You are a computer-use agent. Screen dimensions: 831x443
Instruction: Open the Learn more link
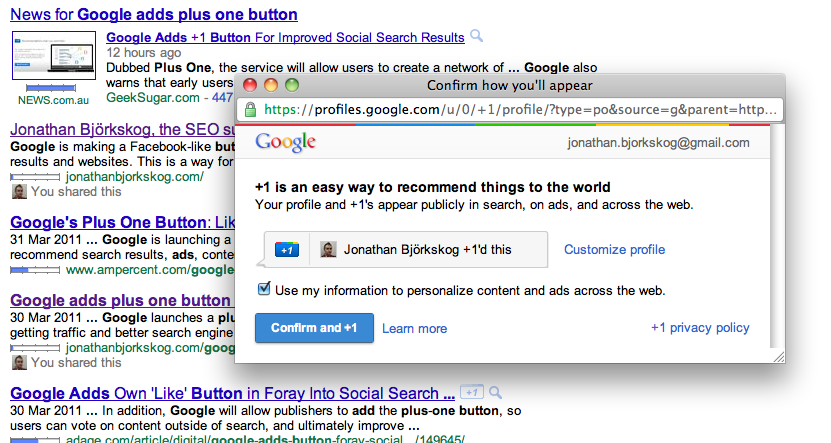(414, 329)
